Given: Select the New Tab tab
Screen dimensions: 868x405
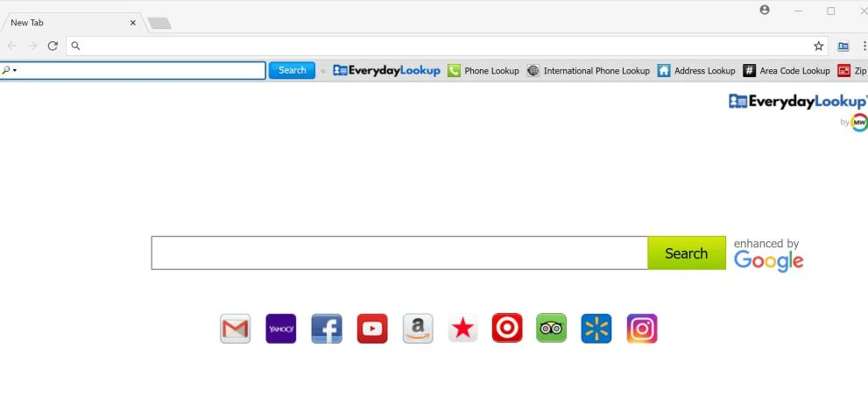Looking at the screenshot, I should pos(72,23).
